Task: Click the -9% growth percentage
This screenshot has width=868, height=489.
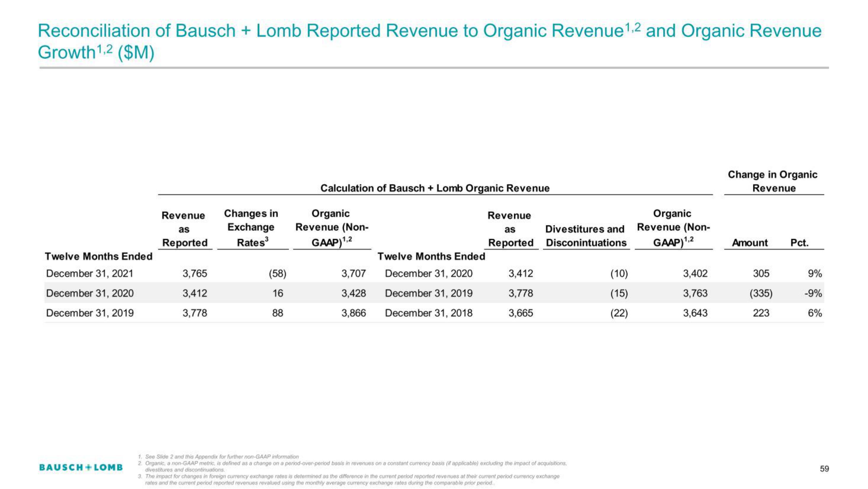Action: (813, 293)
